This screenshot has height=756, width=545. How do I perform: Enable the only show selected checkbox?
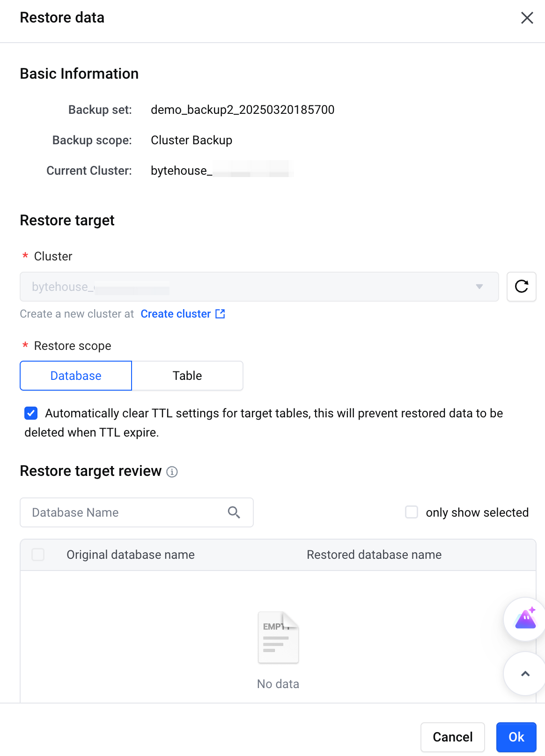pos(412,512)
